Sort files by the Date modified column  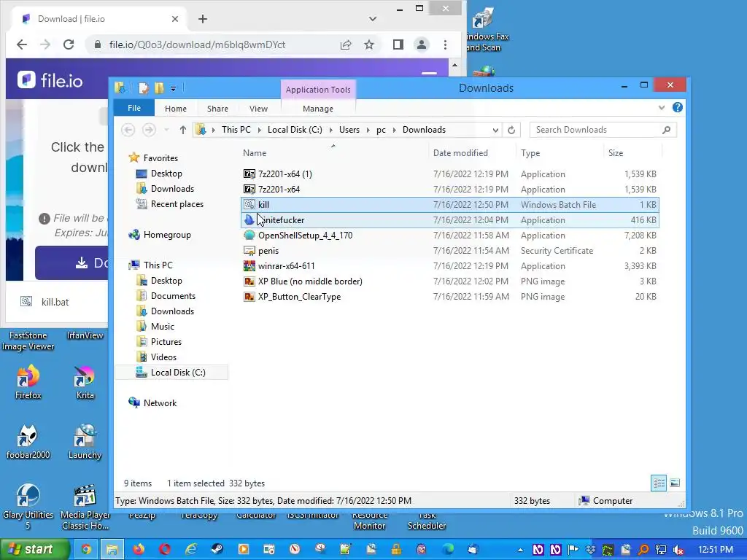[460, 153]
